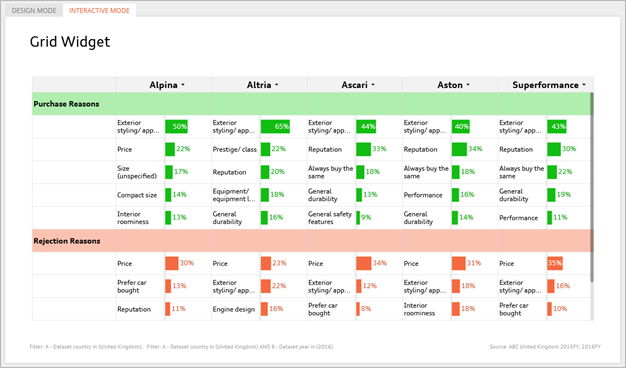The height and width of the screenshot is (368, 626).
Task: Click the Purchase Reasons section header
Action: click(x=66, y=104)
